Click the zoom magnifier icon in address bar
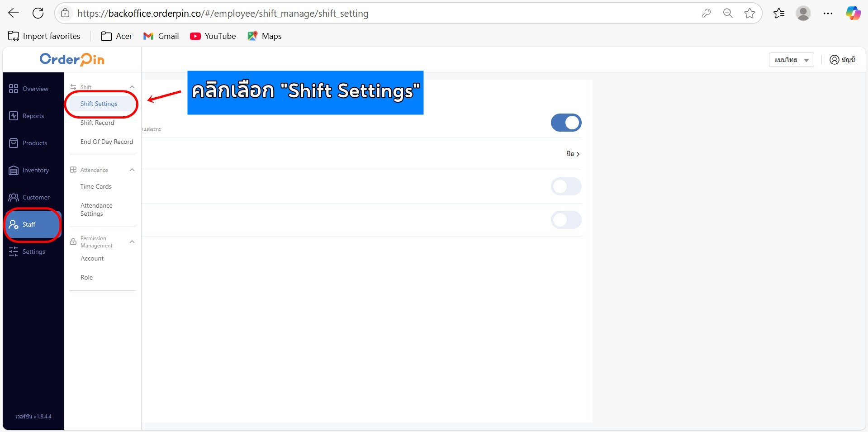The height and width of the screenshot is (432, 868). pos(728,13)
